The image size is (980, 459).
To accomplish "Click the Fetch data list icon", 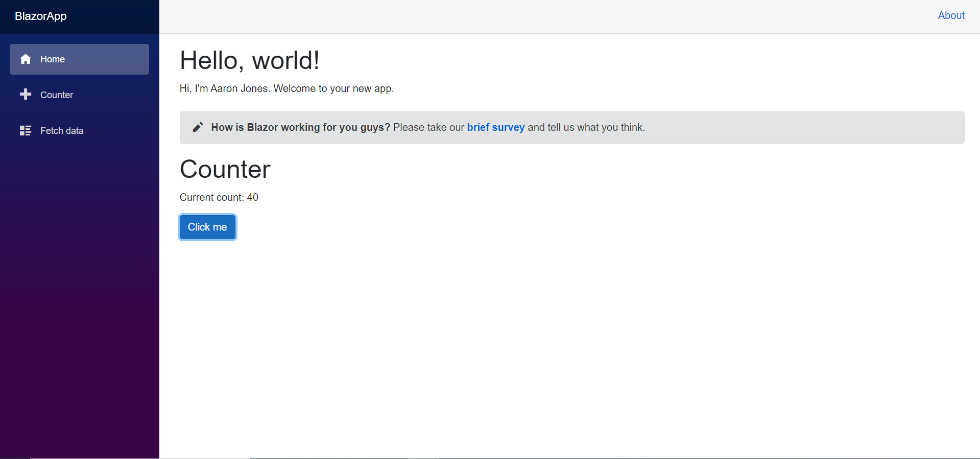I will pyautogui.click(x=26, y=130).
